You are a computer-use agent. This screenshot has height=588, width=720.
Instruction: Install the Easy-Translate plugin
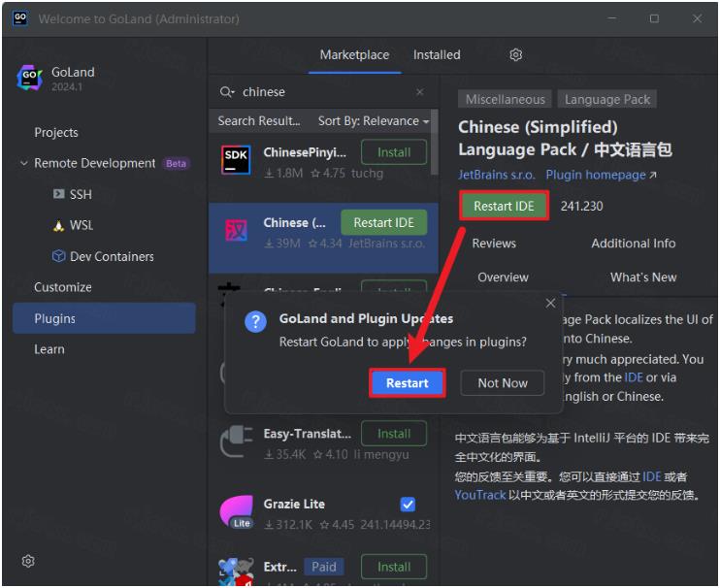pos(394,434)
